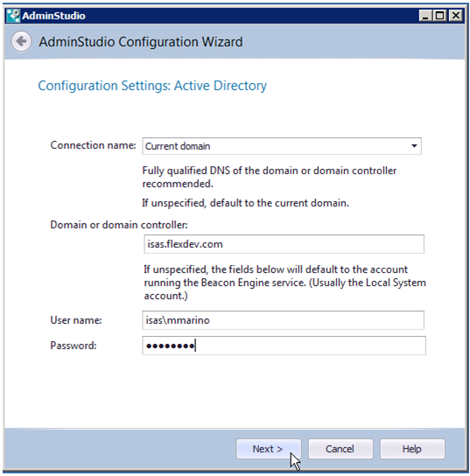Close the AdminStudio wizard window
The width and height of the screenshot is (470, 476).
click(x=456, y=16)
